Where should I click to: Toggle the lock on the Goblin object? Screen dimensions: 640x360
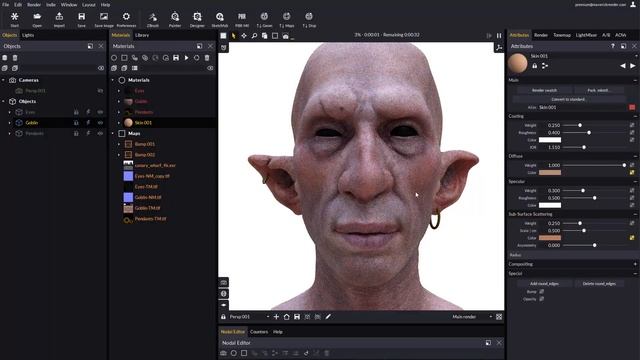pyautogui.click(x=76, y=122)
